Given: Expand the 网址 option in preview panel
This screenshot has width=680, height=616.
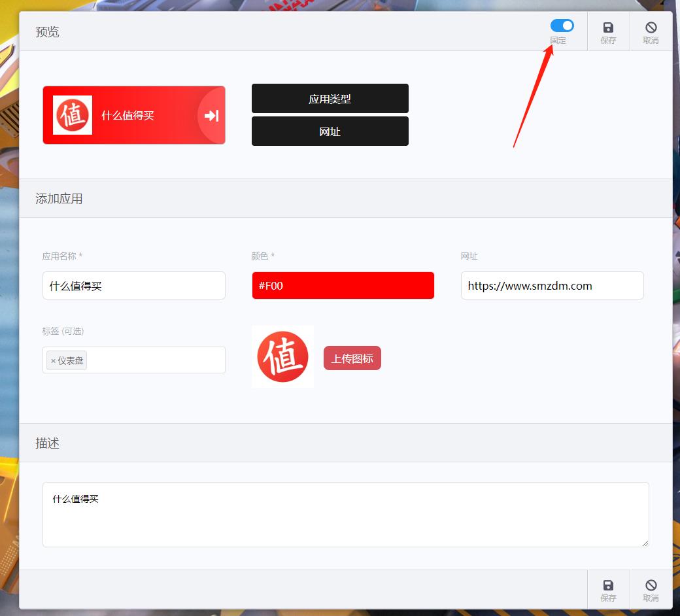Looking at the screenshot, I should click(330, 131).
